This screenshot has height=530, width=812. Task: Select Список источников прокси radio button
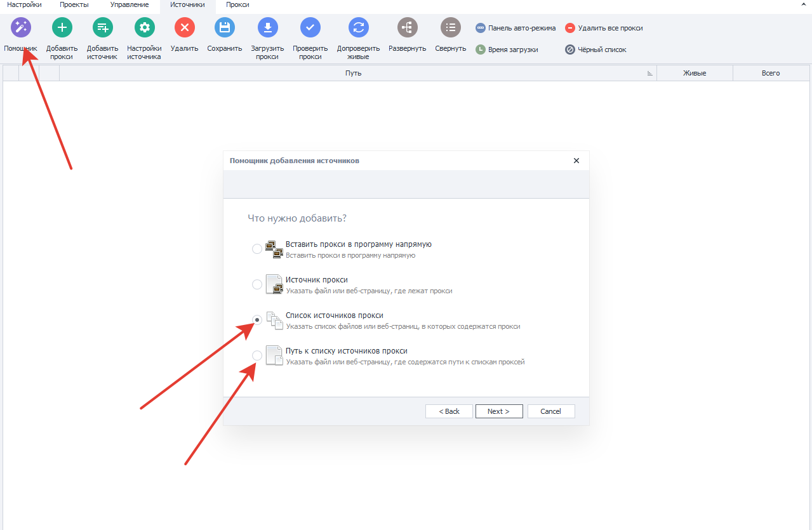point(257,320)
